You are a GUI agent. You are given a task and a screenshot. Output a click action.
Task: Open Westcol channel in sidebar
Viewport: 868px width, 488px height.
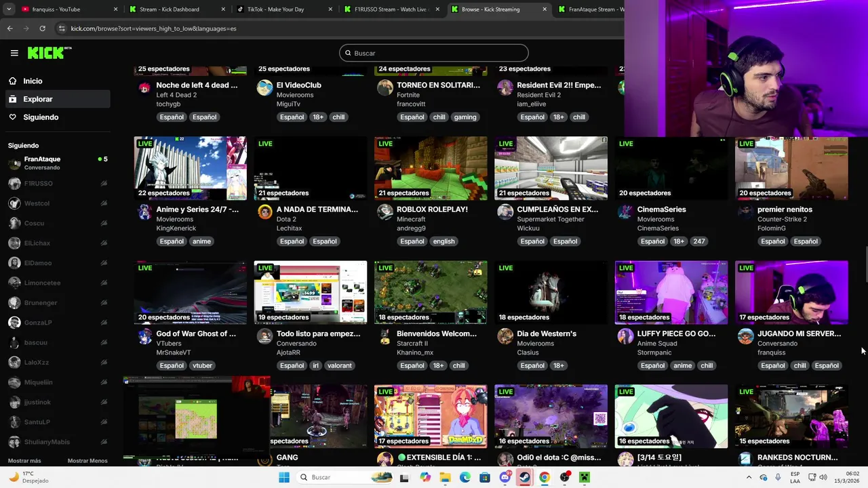click(58, 203)
